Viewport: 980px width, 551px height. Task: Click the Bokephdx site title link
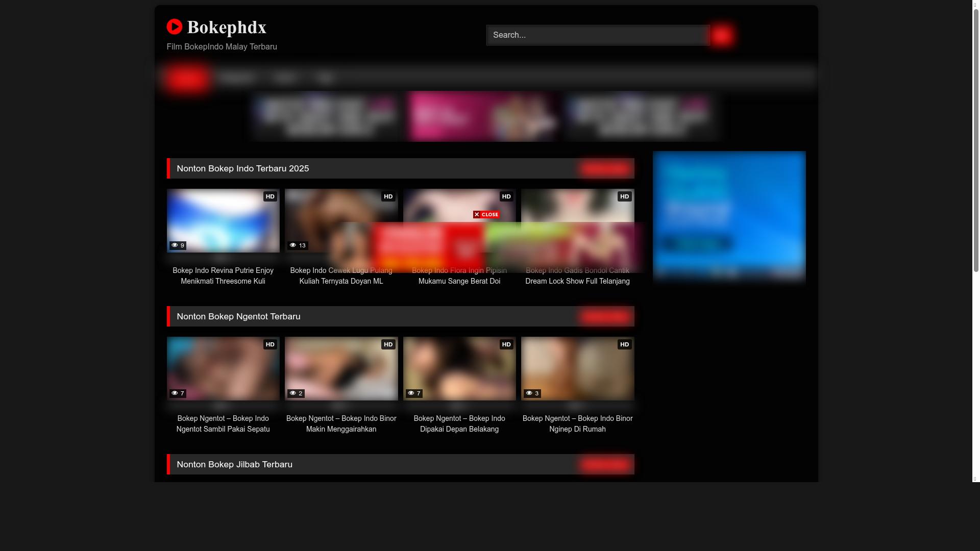click(227, 28)
